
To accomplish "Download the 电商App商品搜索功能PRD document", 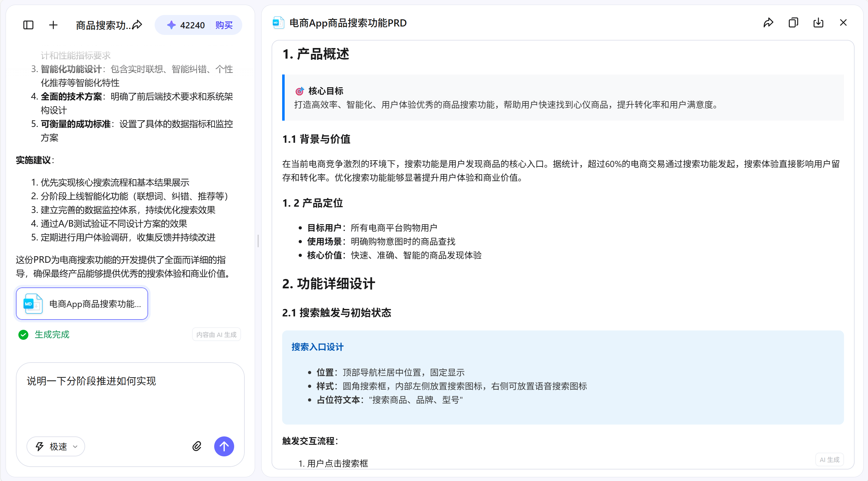I will [x=818, y=22].
